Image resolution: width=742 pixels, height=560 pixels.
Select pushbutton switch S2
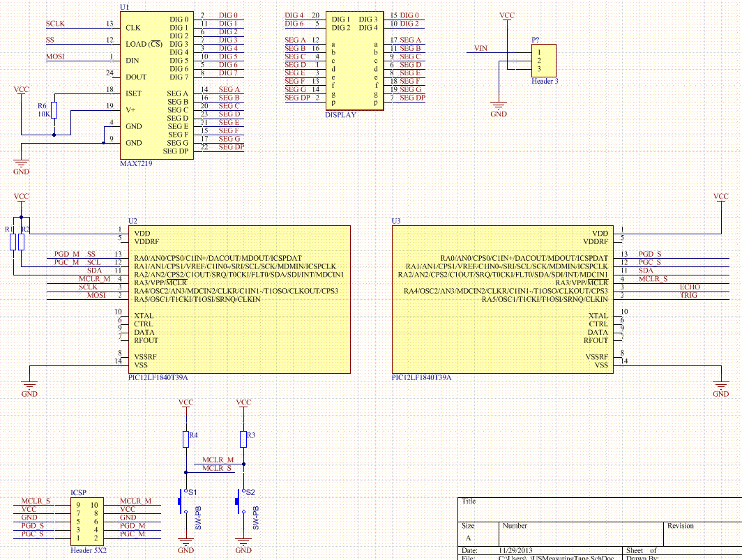pyautogui.click(x=240, y=501)
